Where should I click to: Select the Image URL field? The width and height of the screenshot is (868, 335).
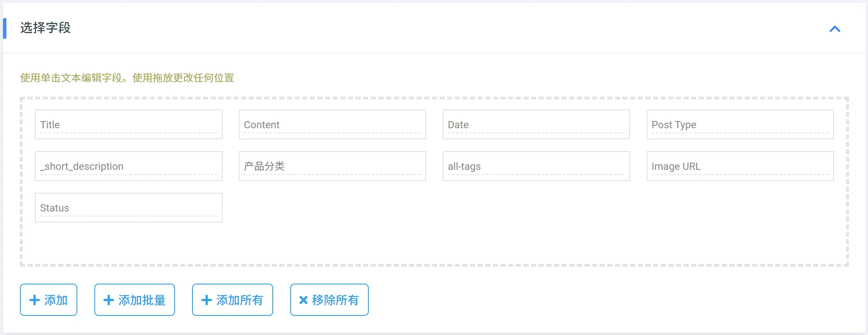tap(740, 166)
